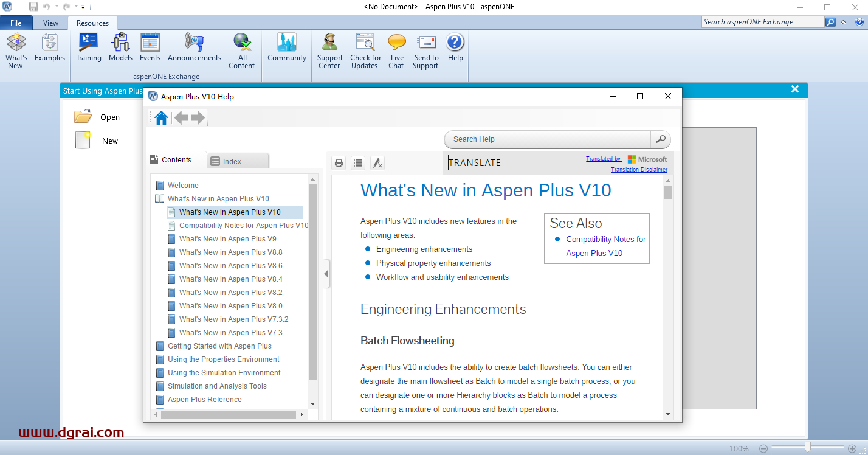Collapse the ribbon with the up chevron

[x=843, y=23]
